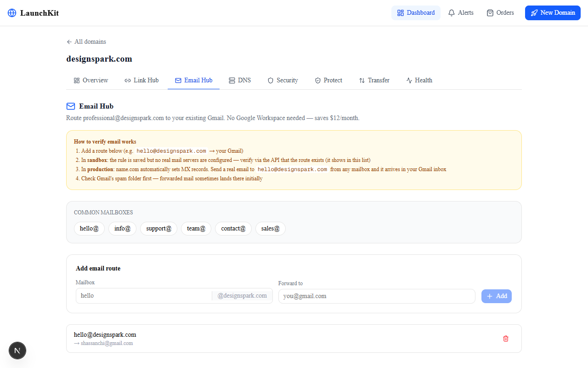Click the LaunchKit brand name
The height and width of the screenshot is (368, 588).
40,13
